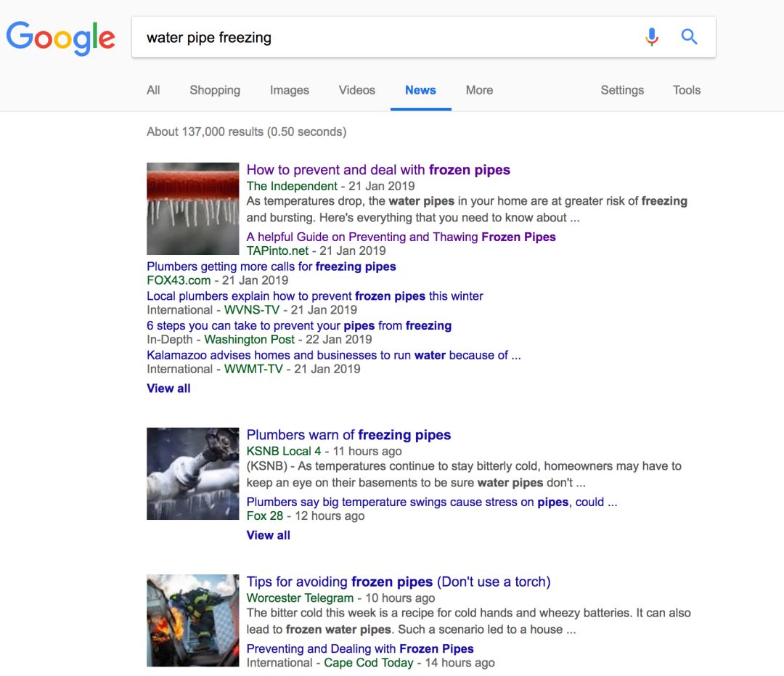This screenshot has height=676, width=784.
Task: Open the red frozen pipe thumbnail
Action: point(192,208)
